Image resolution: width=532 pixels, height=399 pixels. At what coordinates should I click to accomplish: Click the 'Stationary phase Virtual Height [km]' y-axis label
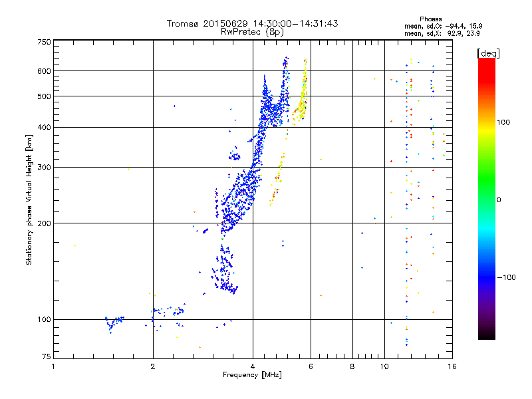coord(29,199)
